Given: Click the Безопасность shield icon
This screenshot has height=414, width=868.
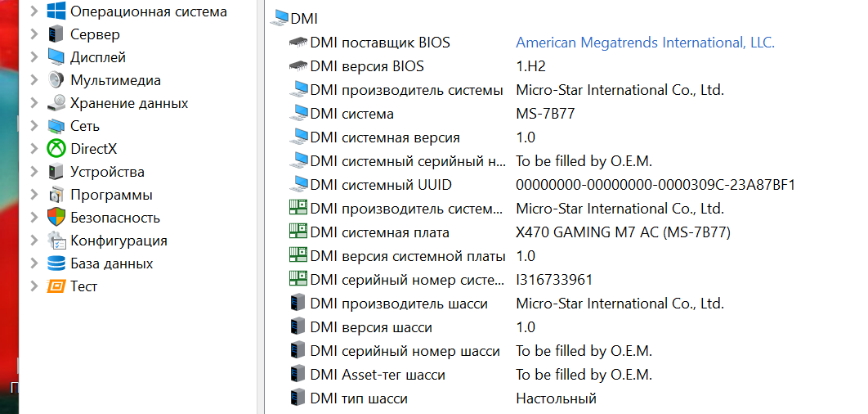Looking at the screenshot, I should pos(56,218).
